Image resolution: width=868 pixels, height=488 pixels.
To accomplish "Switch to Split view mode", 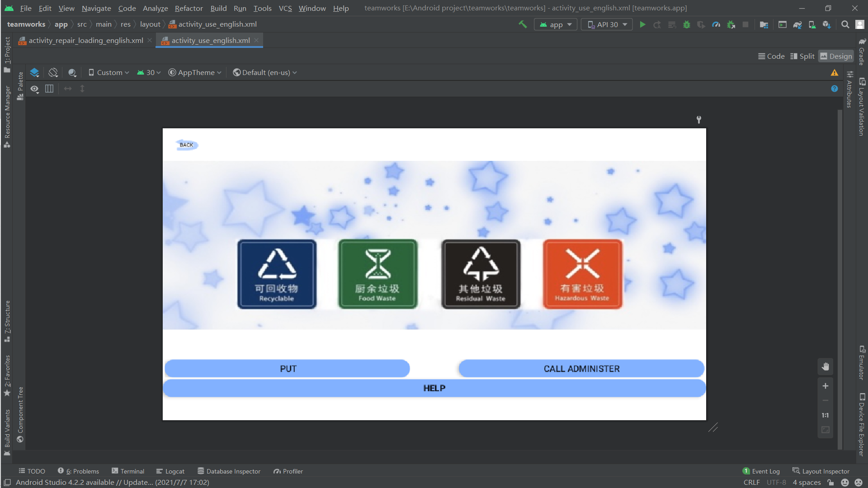I will coord(802,56).
